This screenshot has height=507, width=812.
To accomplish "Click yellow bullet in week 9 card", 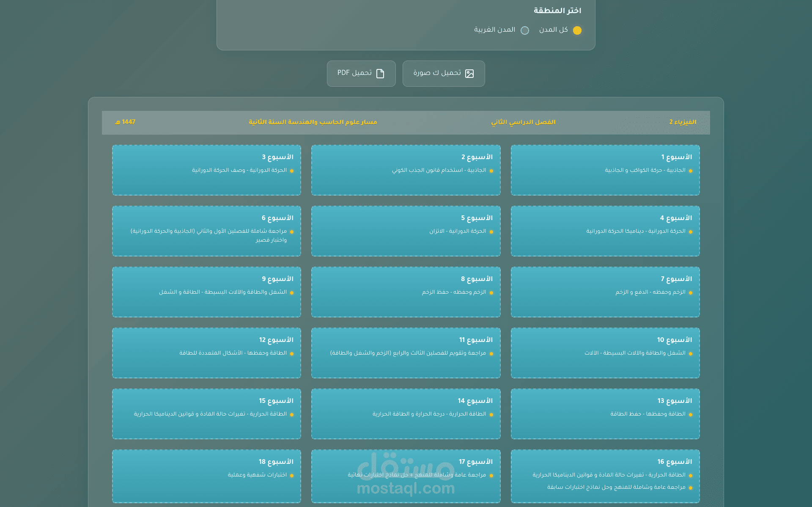I will coord(292,293).
